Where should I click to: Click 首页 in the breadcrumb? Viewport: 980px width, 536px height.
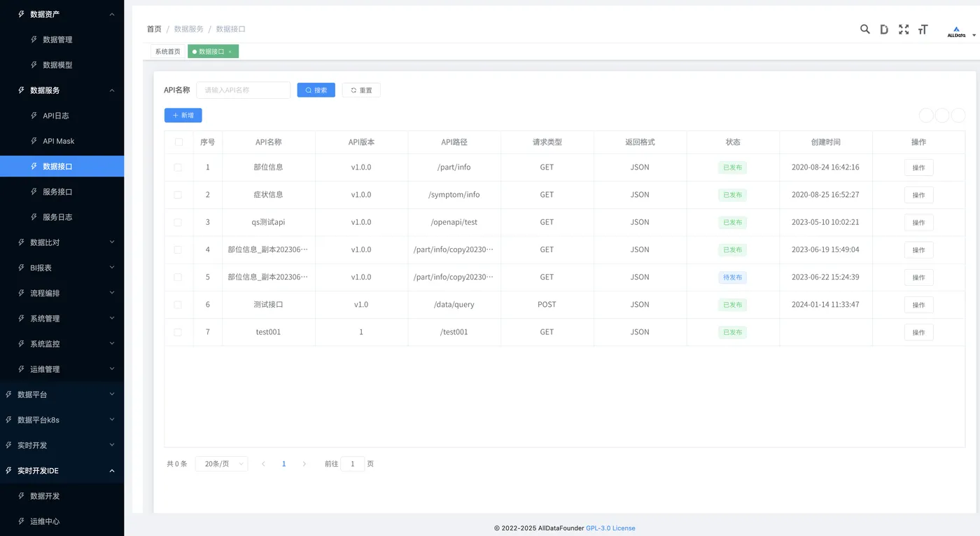[x=154, y=29]
